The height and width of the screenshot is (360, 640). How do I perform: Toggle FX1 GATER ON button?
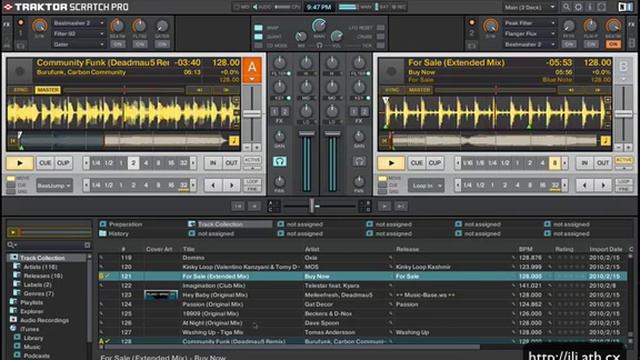162,44
